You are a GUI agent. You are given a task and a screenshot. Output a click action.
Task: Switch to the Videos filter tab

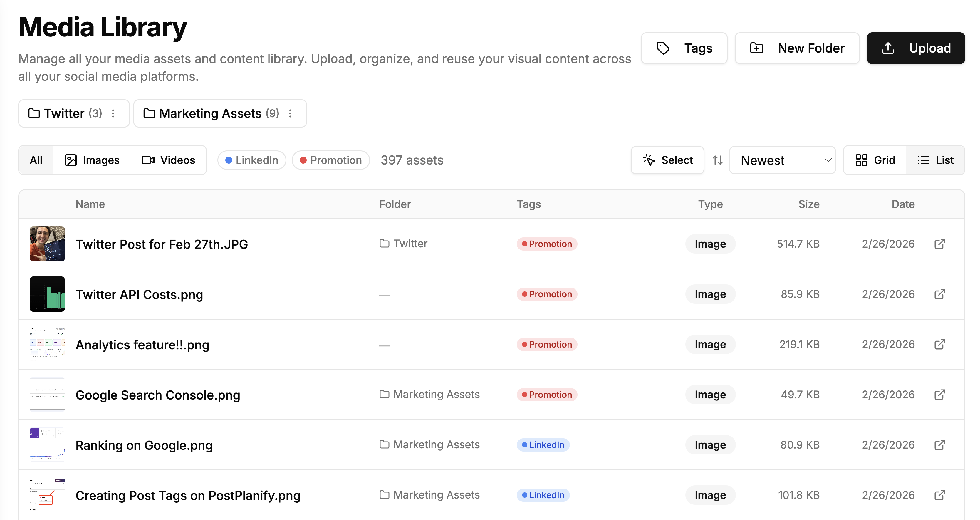(168, 160)
